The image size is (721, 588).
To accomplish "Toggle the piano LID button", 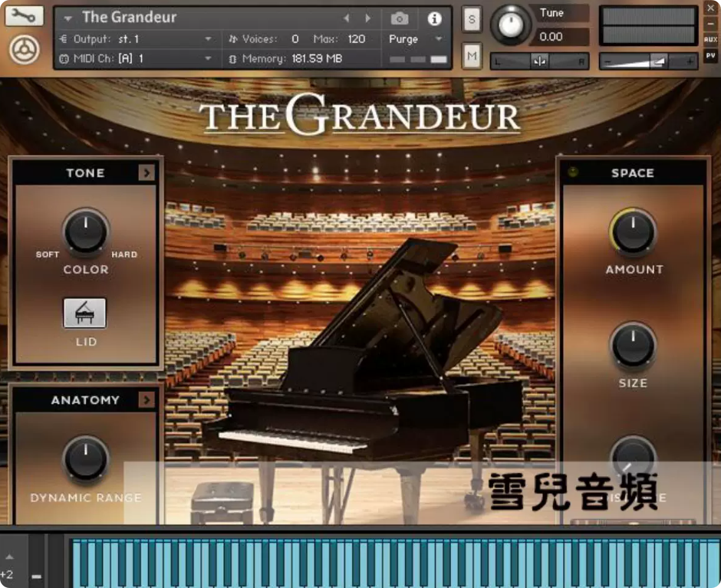I will (x=84, y=313).
